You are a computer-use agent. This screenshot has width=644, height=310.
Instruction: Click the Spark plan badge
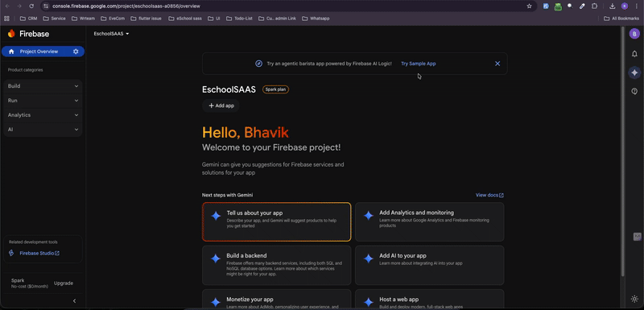click(x=275, y=89)
